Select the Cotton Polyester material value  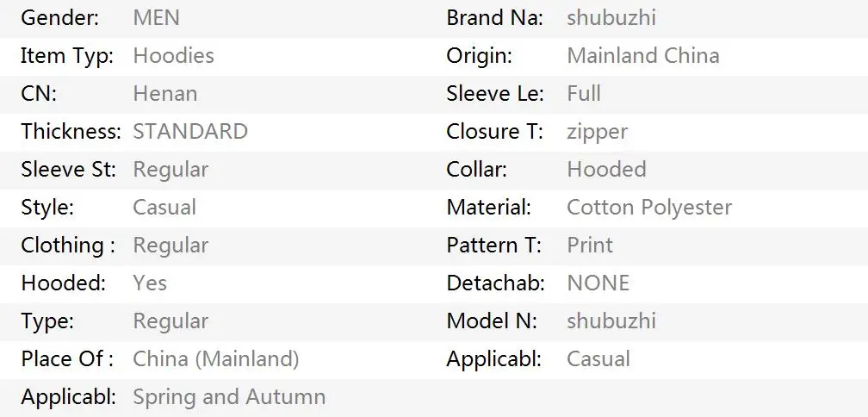[x=648, y=207]
